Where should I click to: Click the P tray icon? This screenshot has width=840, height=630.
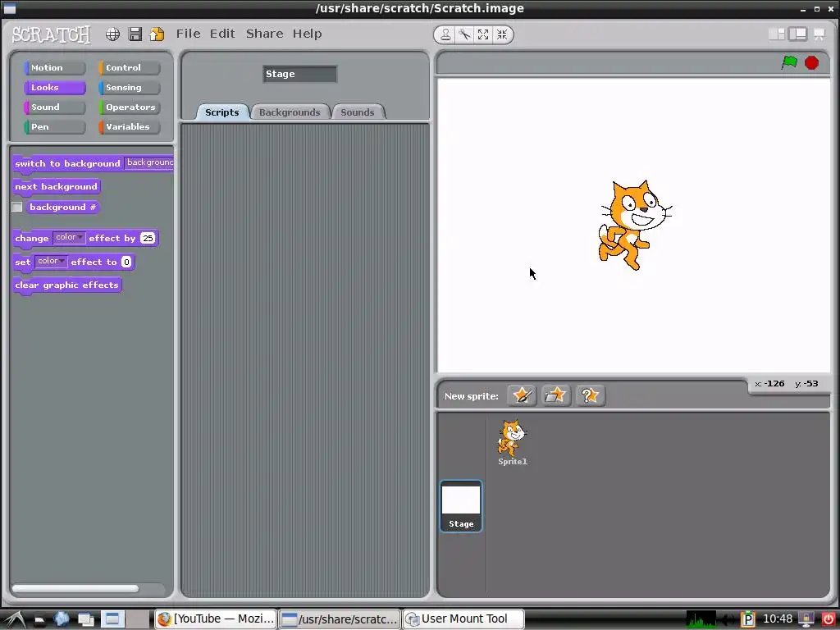click(x=748, y=619)
